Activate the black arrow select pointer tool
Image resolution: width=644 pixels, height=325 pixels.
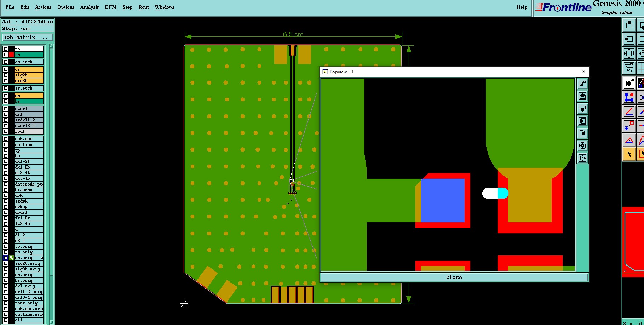click(x=629, y=154)
